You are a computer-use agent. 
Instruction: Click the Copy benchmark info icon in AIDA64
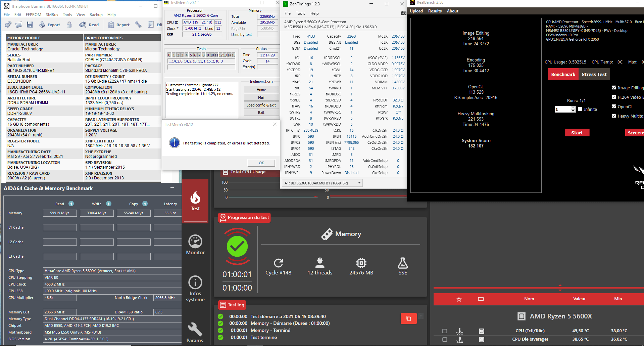(x=145, y=204)
